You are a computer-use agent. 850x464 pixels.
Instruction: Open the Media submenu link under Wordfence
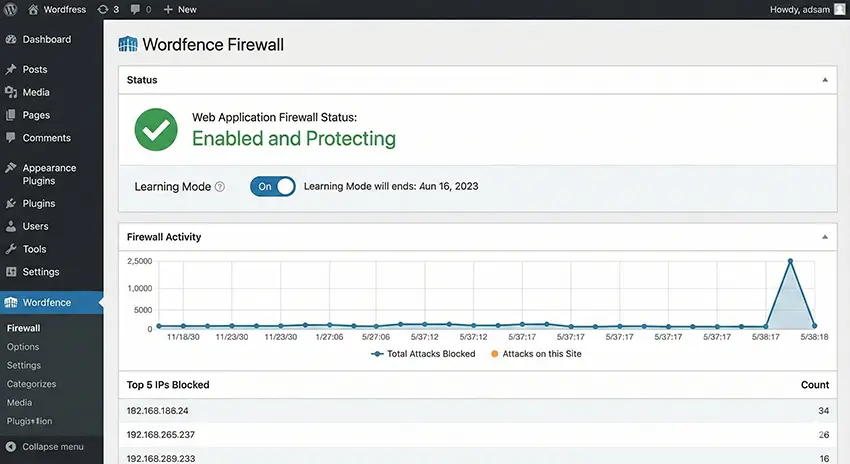19,402
